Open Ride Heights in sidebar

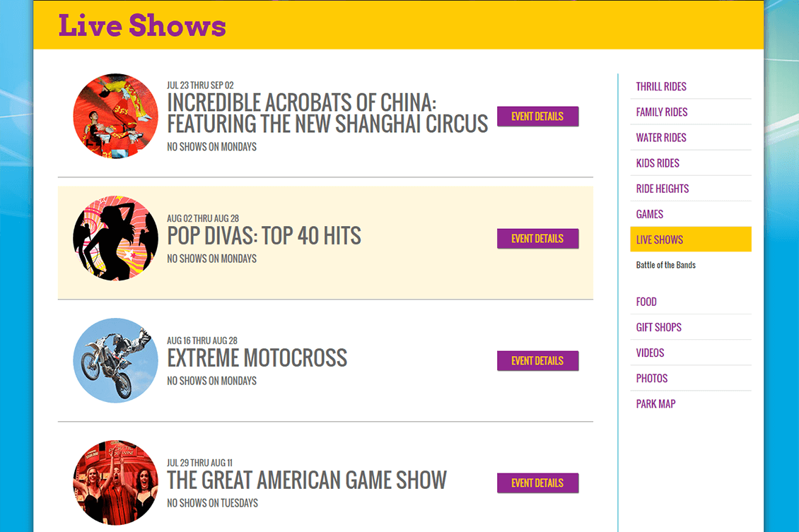pyautogui.click(x=663, y=189)
